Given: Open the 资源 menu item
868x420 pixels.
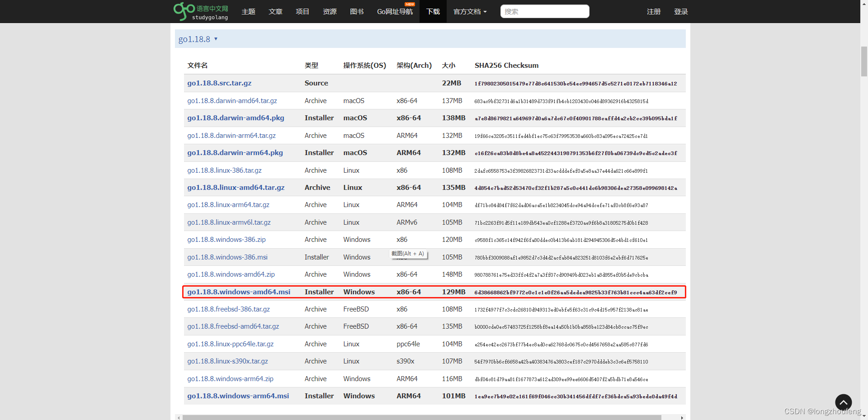Looking at the screenshot, I should click(330, 11).
